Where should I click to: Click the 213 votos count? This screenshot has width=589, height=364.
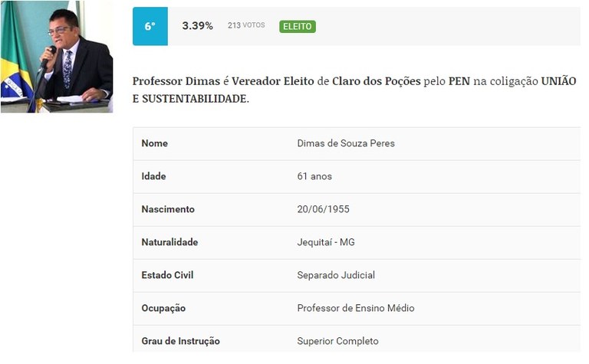[246, 26]
